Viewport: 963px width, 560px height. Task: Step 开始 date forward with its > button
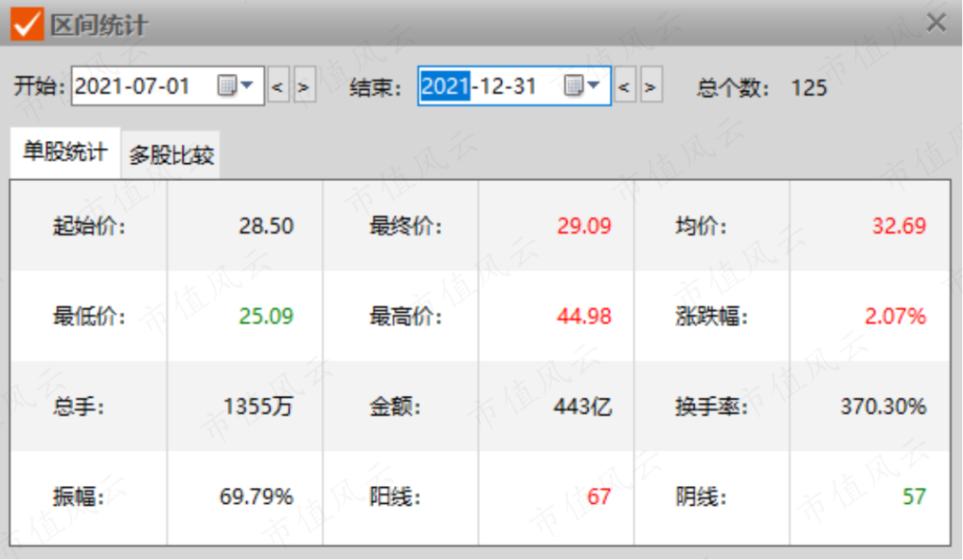(303, 86)
